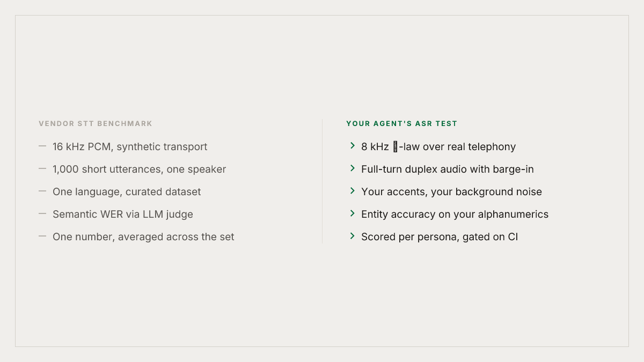The height and width of the screenshot is (362, 644).
Task: Click the chevron next to Scored per persona
Action: coord(353,236)
